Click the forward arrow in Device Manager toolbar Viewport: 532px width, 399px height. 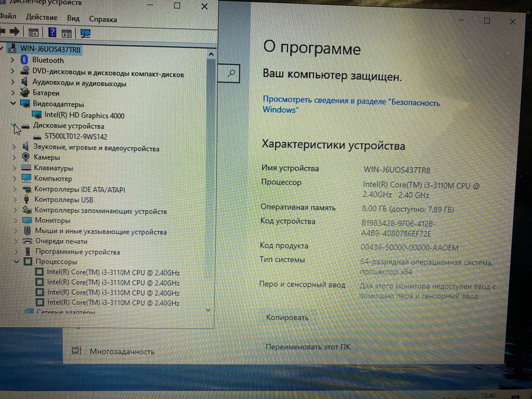[15, 32]
